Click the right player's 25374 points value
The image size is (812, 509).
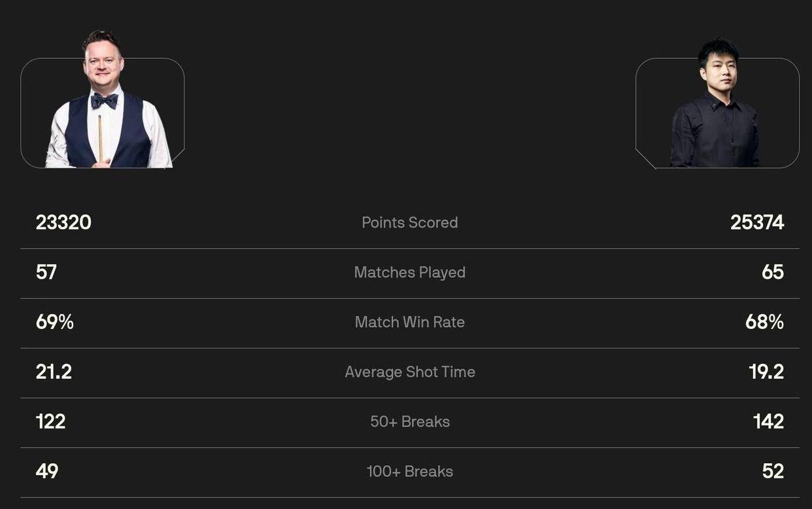pos(757,222)
